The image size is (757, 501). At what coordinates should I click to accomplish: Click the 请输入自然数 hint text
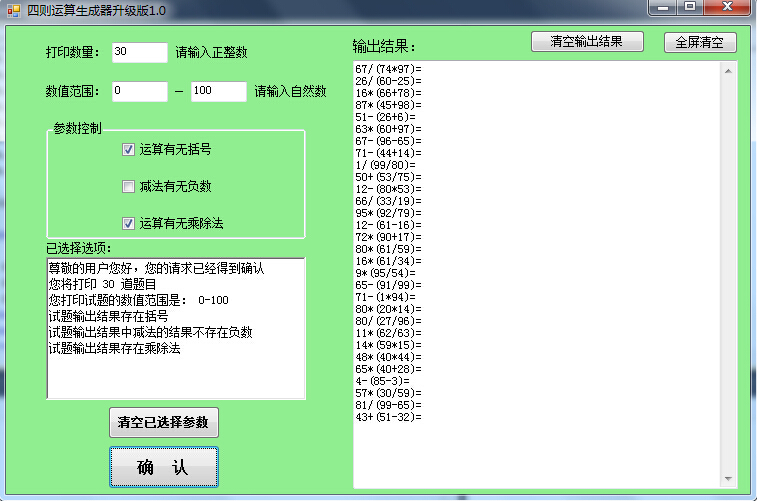click(291, 91)
